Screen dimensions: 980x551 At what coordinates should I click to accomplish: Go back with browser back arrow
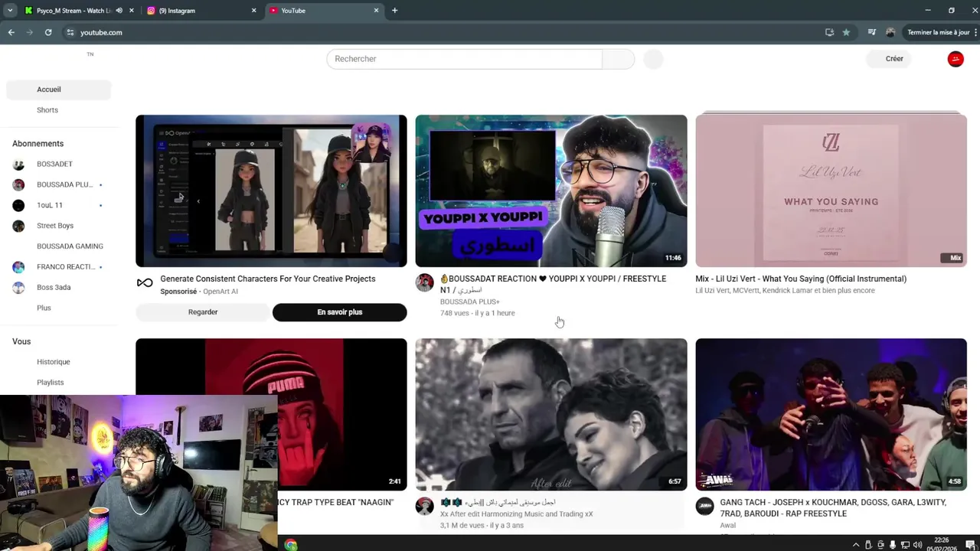(x=11, y=32)
